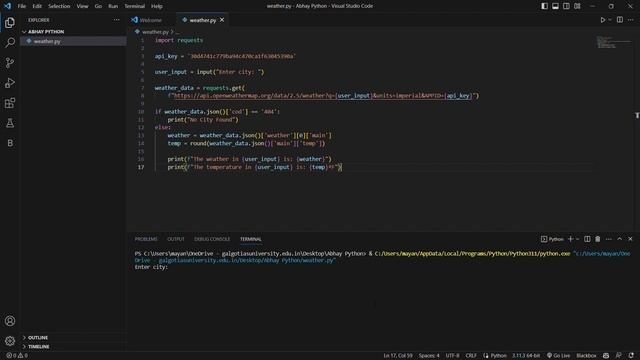
Task: Open Customize Layout options
Action: pyautogui.click(x=577, y=6)
